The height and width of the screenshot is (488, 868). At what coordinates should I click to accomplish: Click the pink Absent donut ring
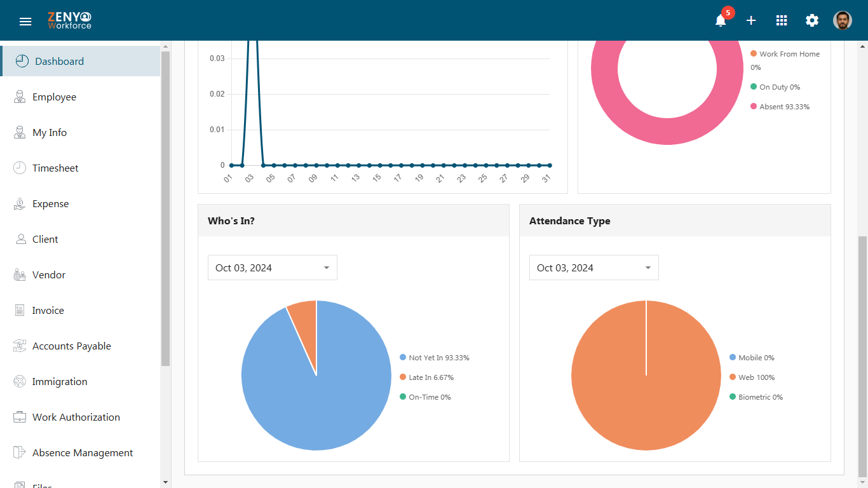click(x=667, y=132)
